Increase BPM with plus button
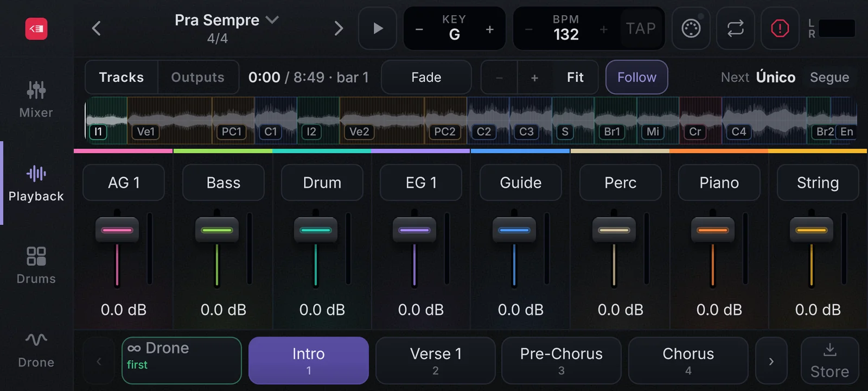868x391 pixels. click(604, 29)
